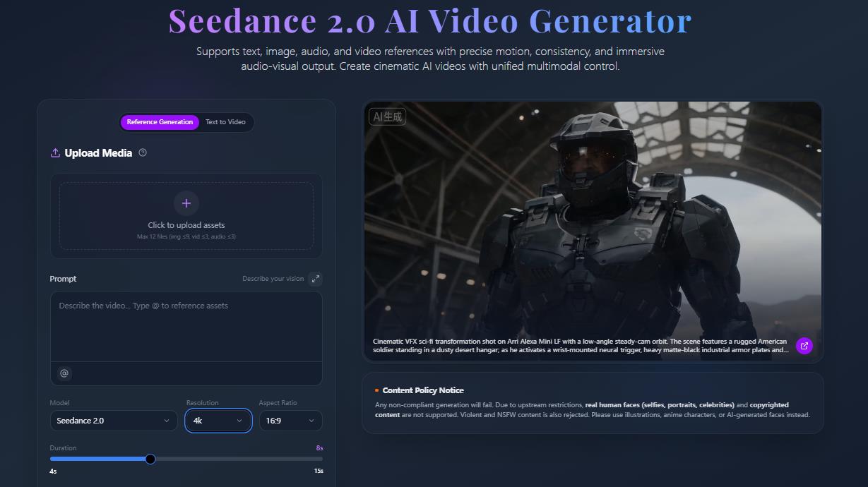Switch to the Text to Video tab
The height and width of the screenshot is (487, 868).
pos(225,122)
